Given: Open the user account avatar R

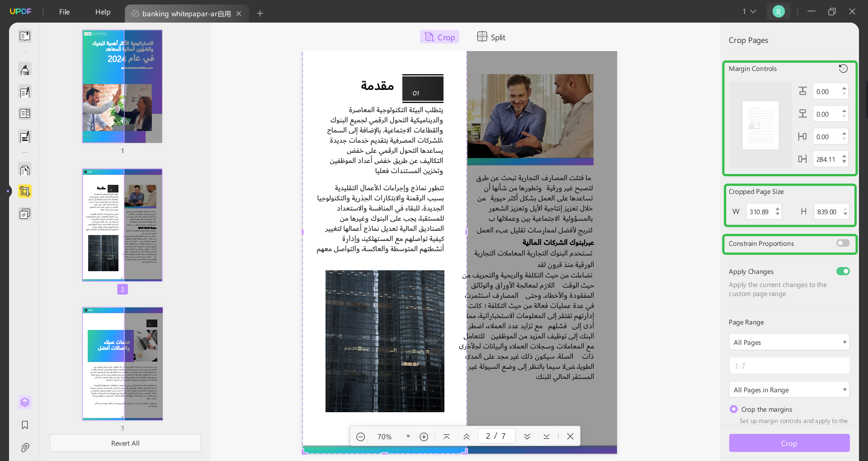Looking at the screenshot, I should coord(778,12).
